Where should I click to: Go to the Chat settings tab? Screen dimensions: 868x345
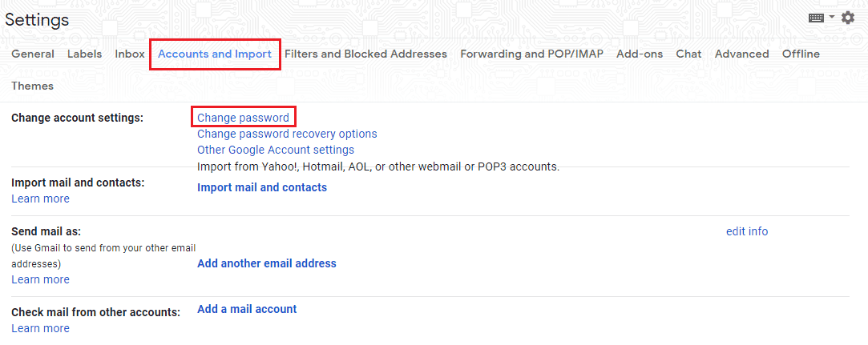click(x=688, y=54)
